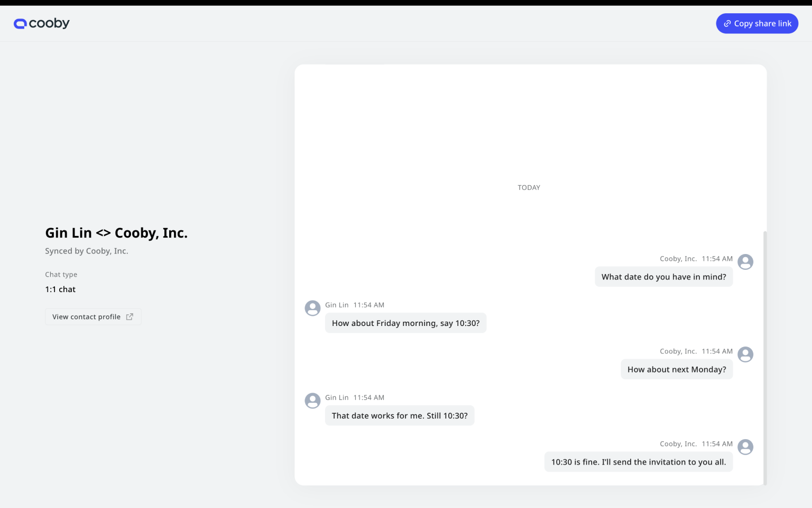Select message 'What date do you have in mind?'
Screen dimensions: 812x508
(663, 277)
